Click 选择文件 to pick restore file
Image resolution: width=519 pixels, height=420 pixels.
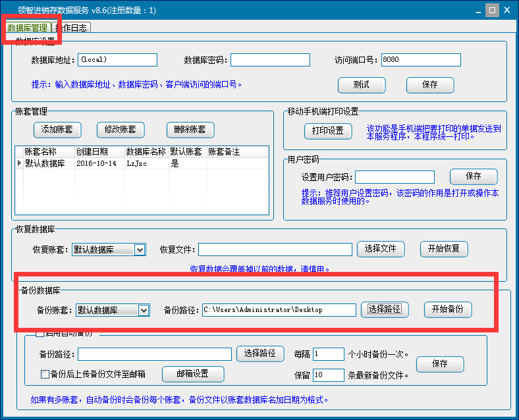pyautogui.click(x=380, y=249)
